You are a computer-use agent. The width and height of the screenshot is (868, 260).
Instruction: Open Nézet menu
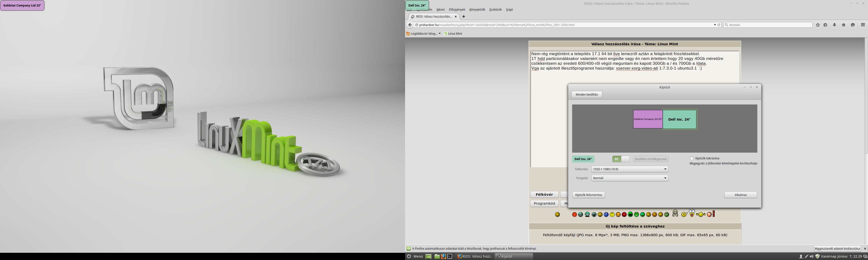coord(441,9)
